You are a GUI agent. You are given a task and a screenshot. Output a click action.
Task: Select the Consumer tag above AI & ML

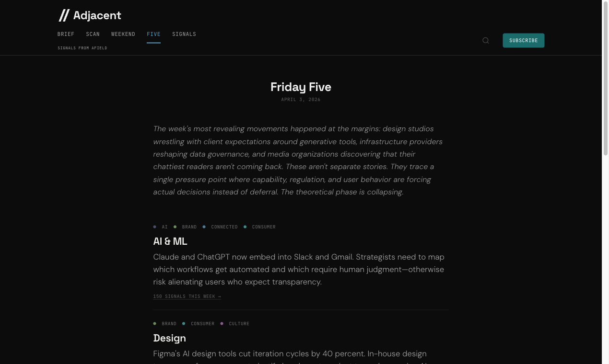coord(263,227)
